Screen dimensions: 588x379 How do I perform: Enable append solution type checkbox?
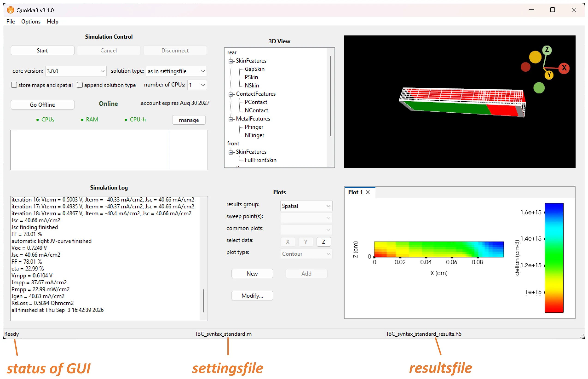point(80,85)
